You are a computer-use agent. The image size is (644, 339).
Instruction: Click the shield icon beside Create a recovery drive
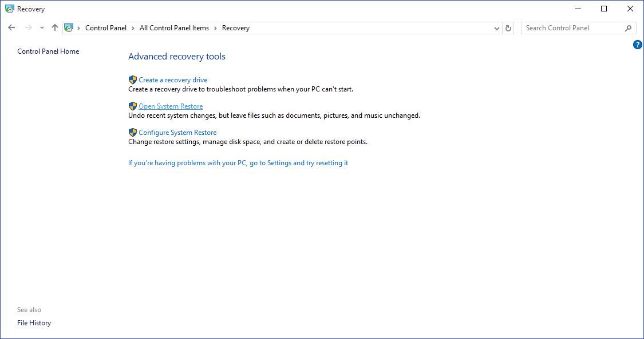pos(132,79)
